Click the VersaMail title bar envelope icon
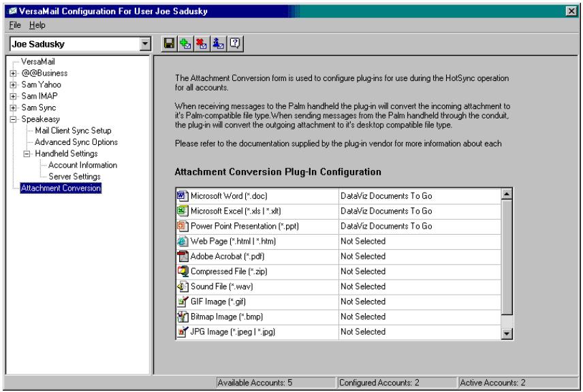This screenshot has height=392, width=583. [x=12, y=11]
